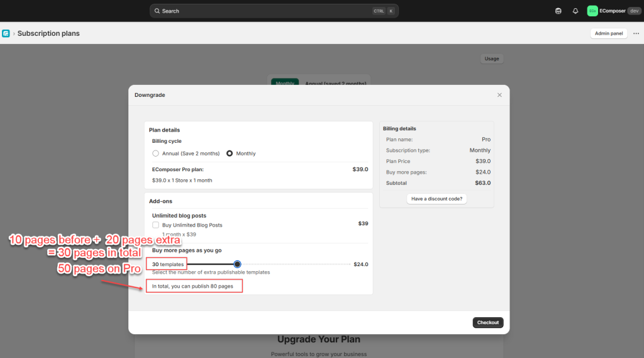Click the Monthly tab behind the dialog
644x358 pixels.
coord(285,82)
